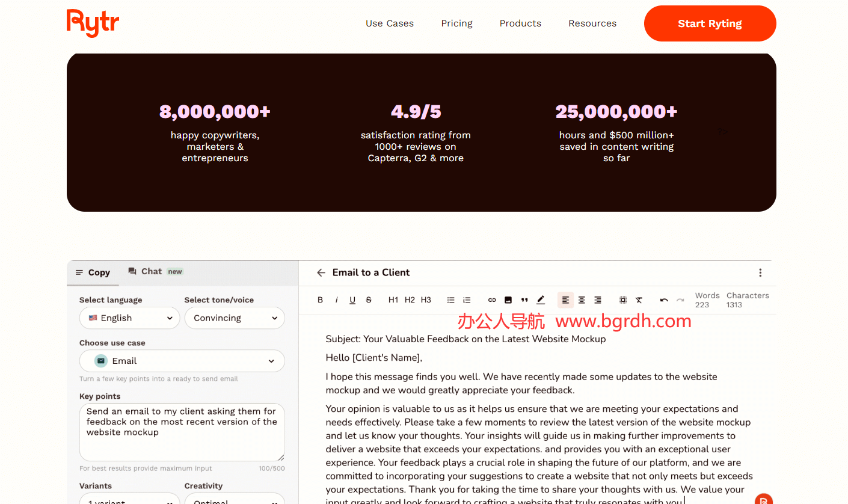The width and height of the screenshot is (848, 504).
Task: Clear formatting with the toolbar icon
Action: point(639,300)
